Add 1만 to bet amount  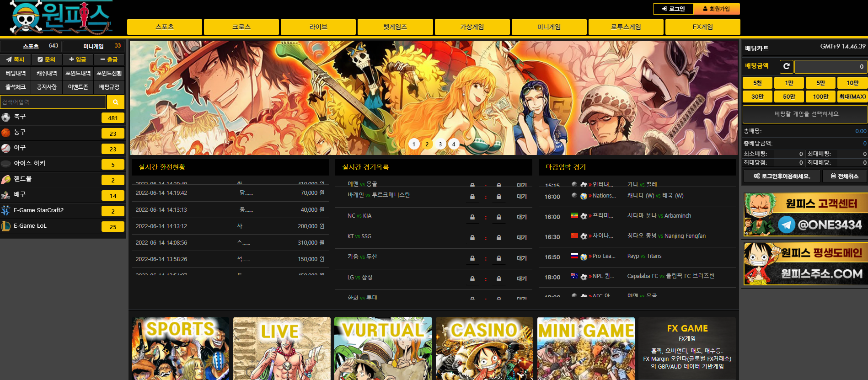coord(789,83)
